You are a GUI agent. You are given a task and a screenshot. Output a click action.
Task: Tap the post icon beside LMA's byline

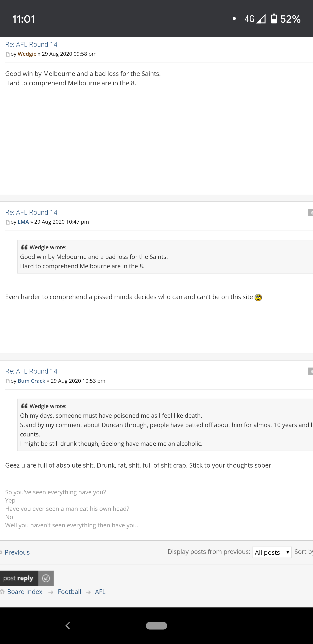(8, 222)
